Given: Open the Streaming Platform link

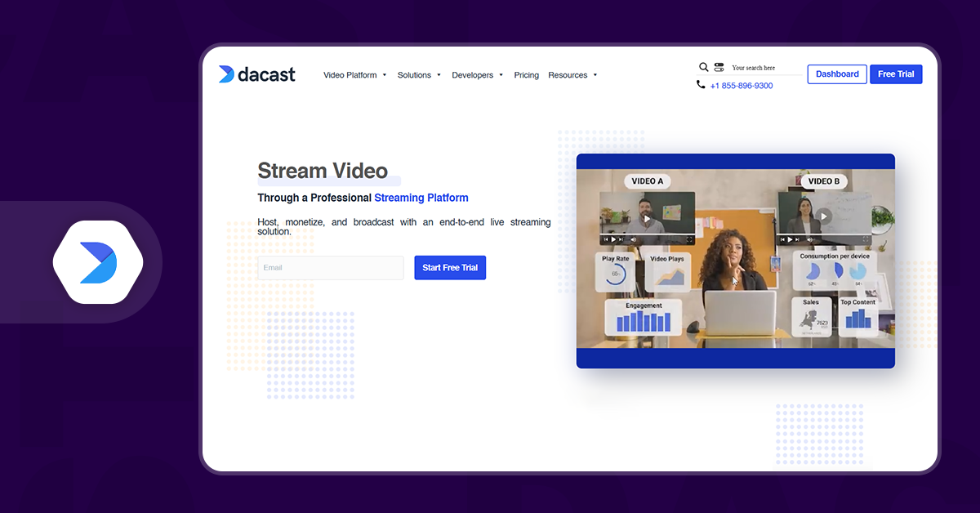Looking at the screenshot, I should (421, 198).
